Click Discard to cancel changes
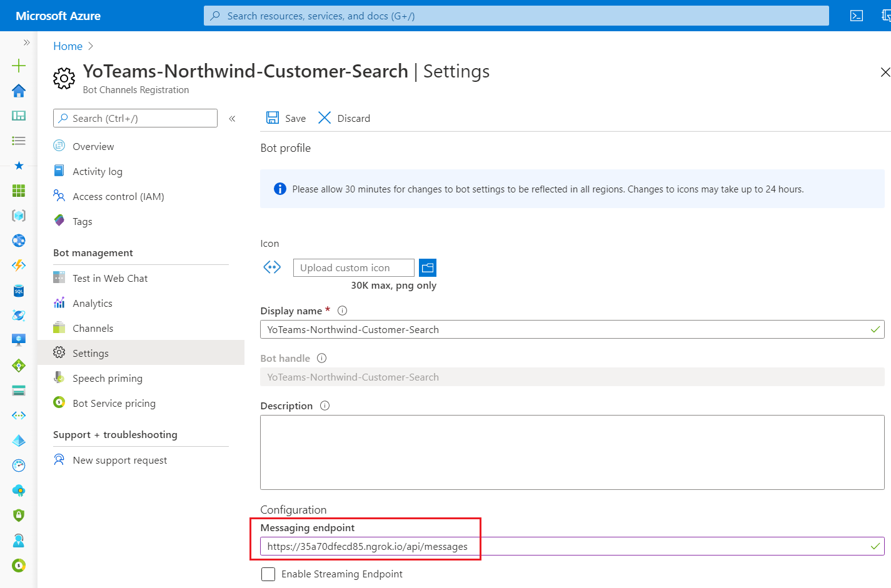 pyautogui.click(x=345, y=118)
